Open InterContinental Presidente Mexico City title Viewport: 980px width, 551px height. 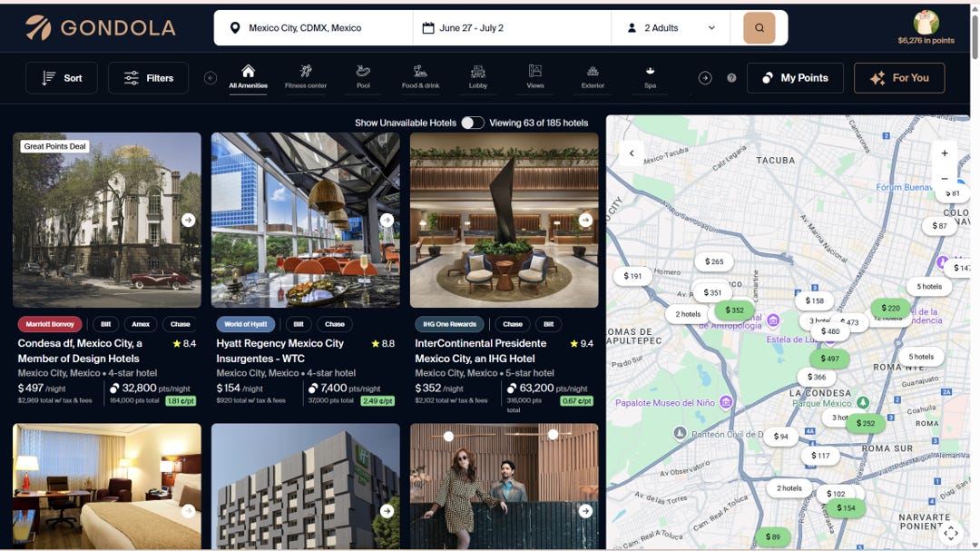click(480, 351)
